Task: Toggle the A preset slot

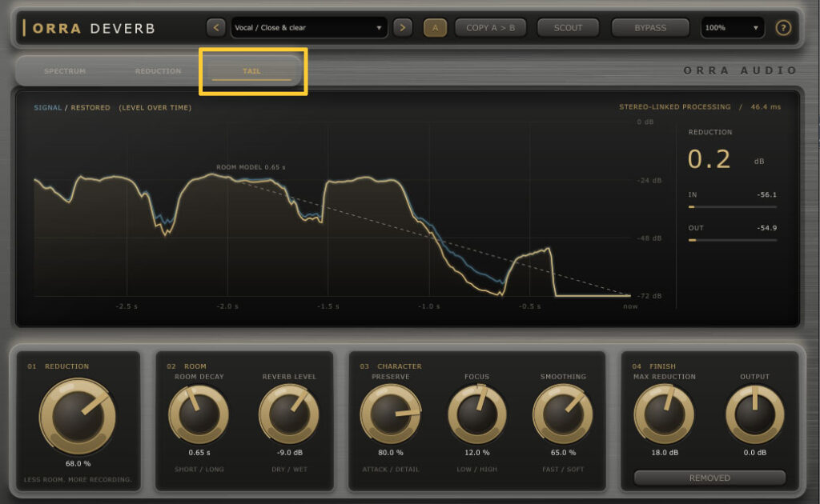Action: [x=435, y=28]
